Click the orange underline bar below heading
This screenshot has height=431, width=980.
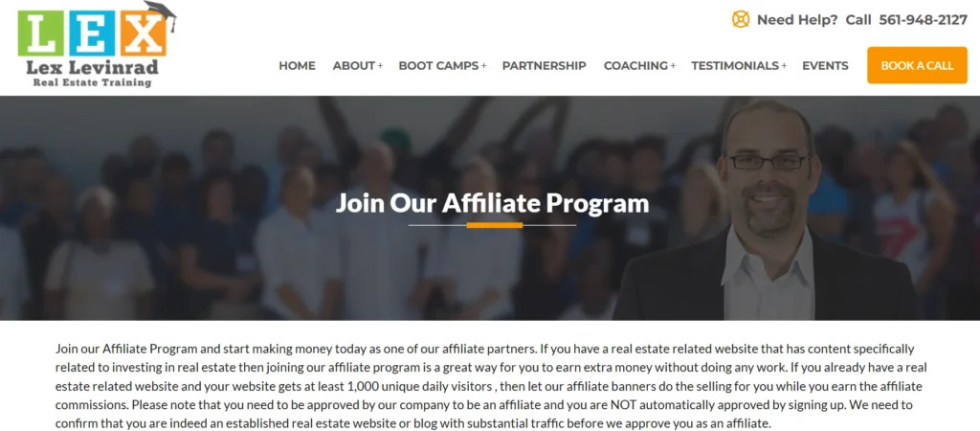point(495,225)
